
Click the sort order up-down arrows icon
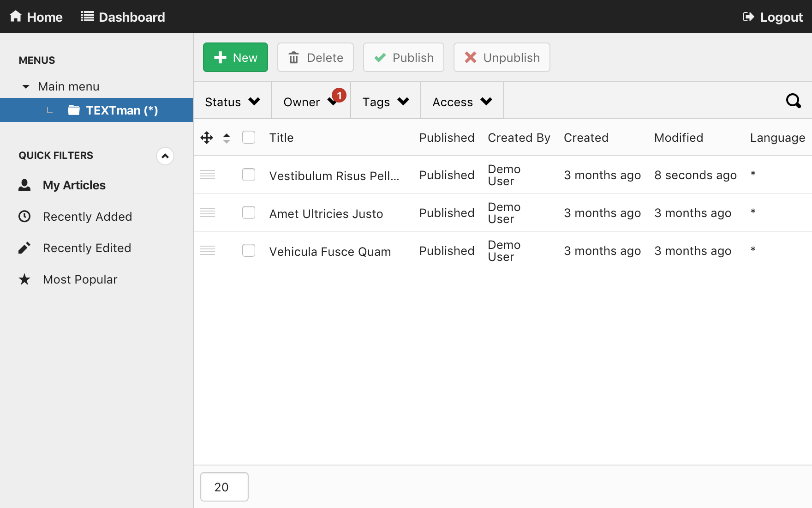pos(227,138)
